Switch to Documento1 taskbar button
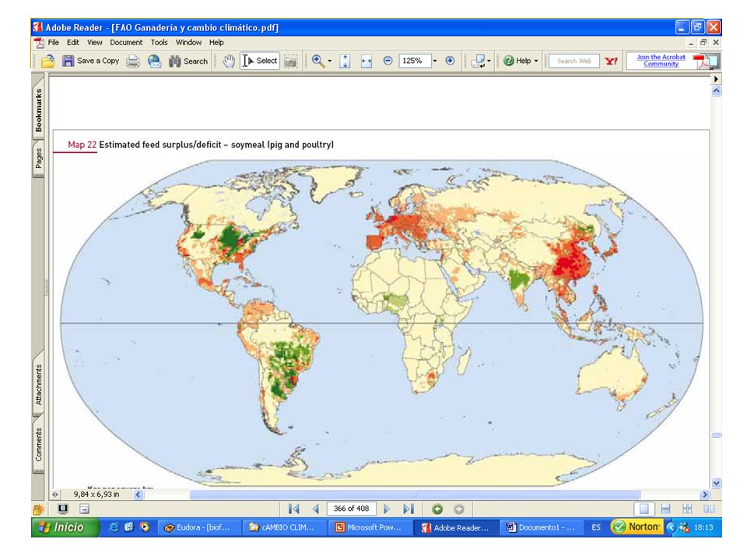Screen dimensions: 747x560 click(x=542, y=527)
